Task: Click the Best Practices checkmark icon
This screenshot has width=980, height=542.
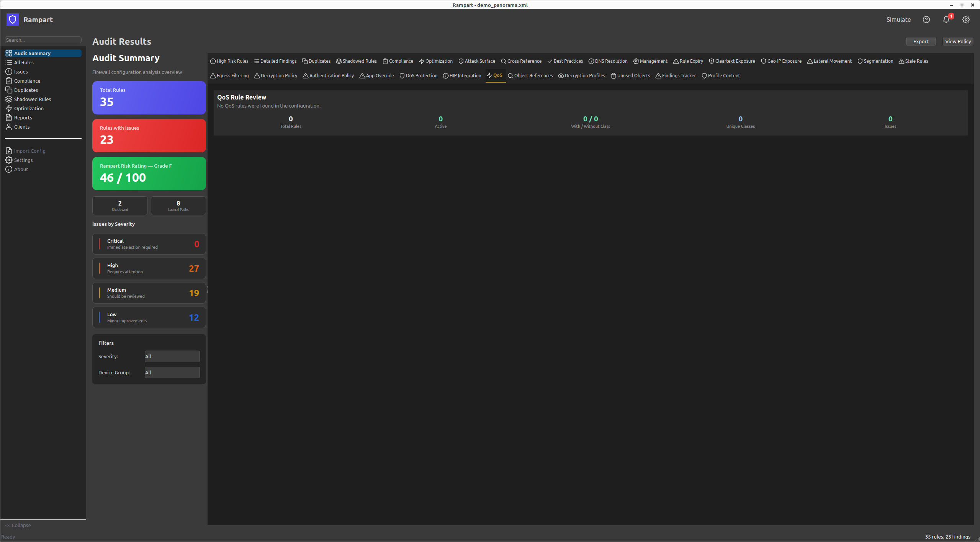Action: pyautogui.click(x=550, y=61)
